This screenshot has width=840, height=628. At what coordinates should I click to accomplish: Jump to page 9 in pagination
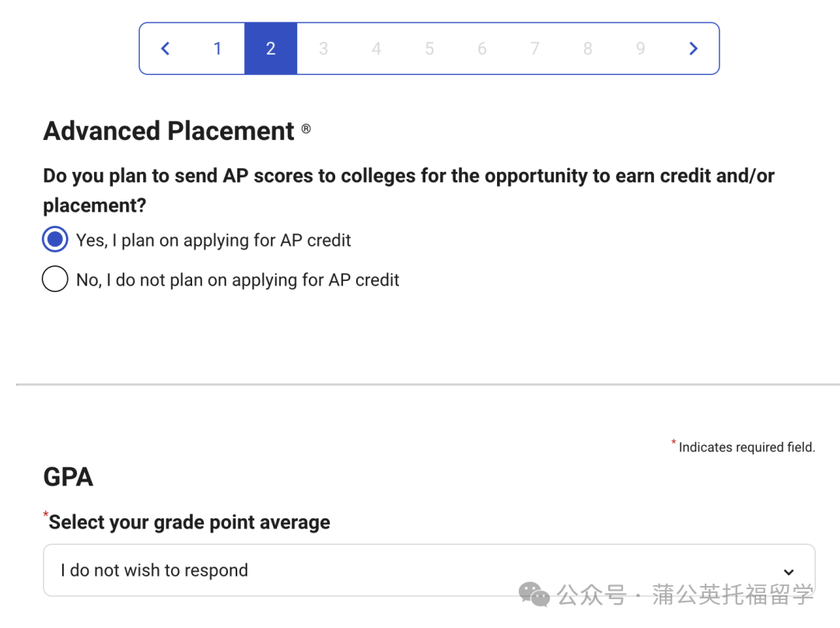(641, 49)
